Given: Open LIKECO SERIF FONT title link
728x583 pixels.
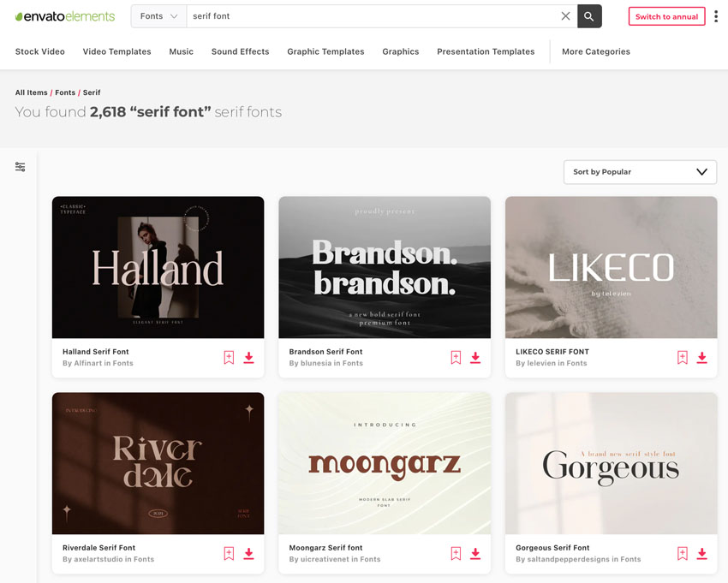Looking at the screenshot, I should point(552,352).
